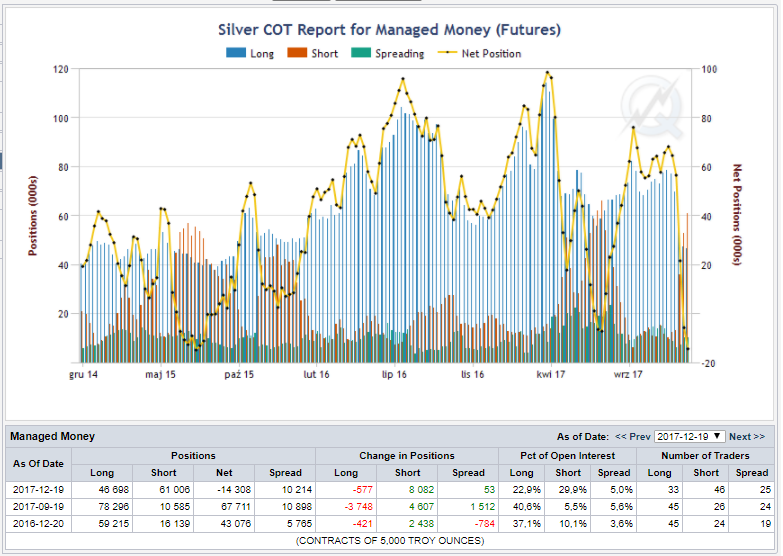Click the spread value 10 214
The width and height of the screenshot is (783, 556).
click(297, 490)
